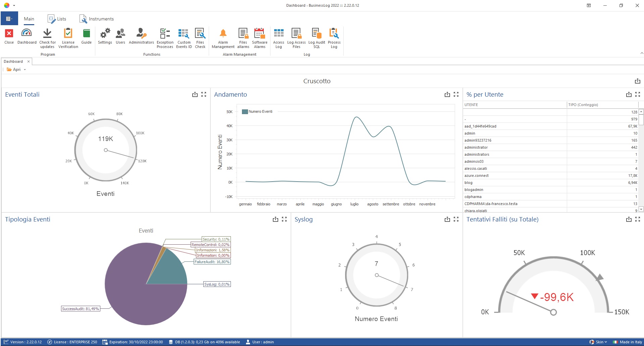Maximize the Eventi Totali panel
The height and width of the screenshot is (346, 644).
204,95
